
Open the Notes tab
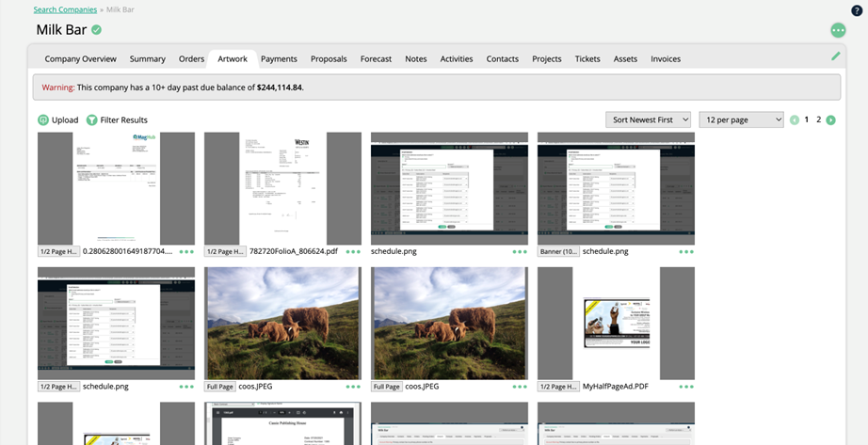(416, 58)
